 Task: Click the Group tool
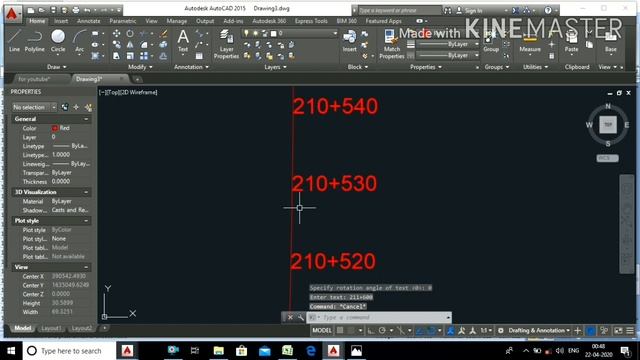tap(491, 42)
